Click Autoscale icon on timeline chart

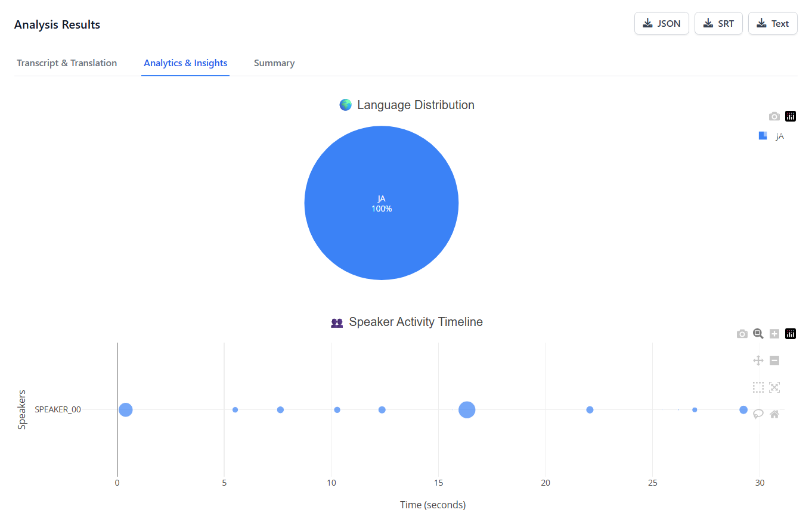point(774,387)
